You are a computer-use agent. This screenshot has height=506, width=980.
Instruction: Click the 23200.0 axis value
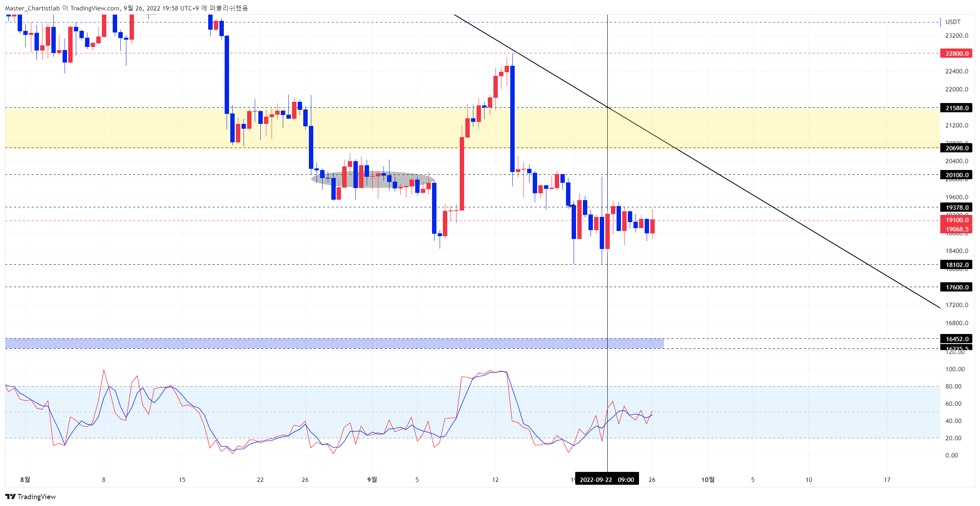pos(956,36)
